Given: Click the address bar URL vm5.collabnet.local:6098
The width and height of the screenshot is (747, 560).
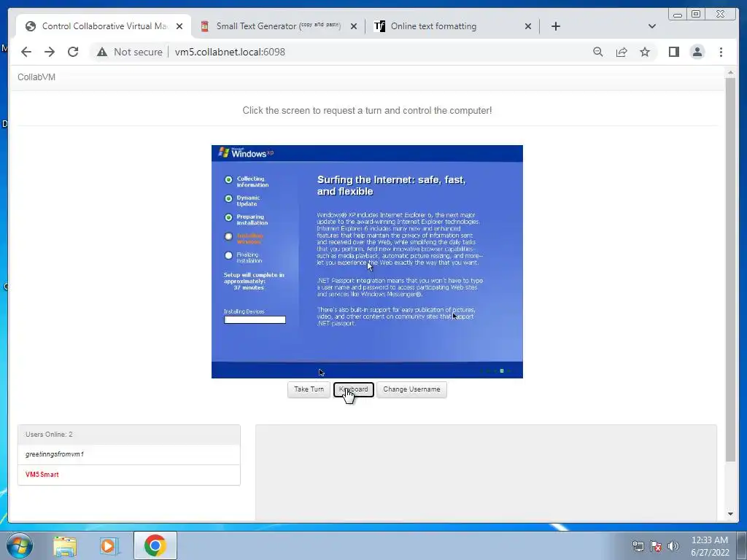Looking at the screenshot, I should coord(230,52).
